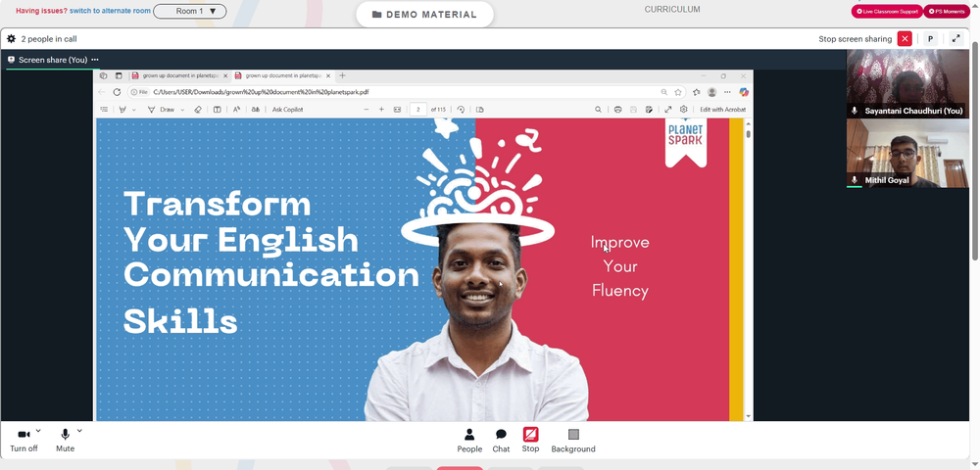Toggle PDF page view icon beside rotate
Viewport: 980px width, 470px height.
(479, 110)
